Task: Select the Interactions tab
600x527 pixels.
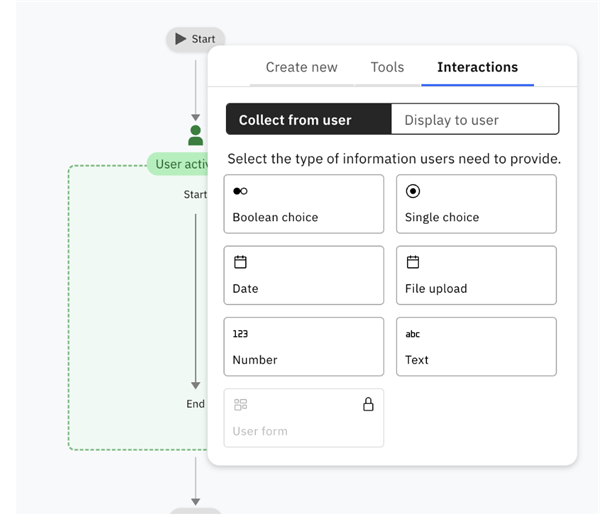Action: [477, 67]
